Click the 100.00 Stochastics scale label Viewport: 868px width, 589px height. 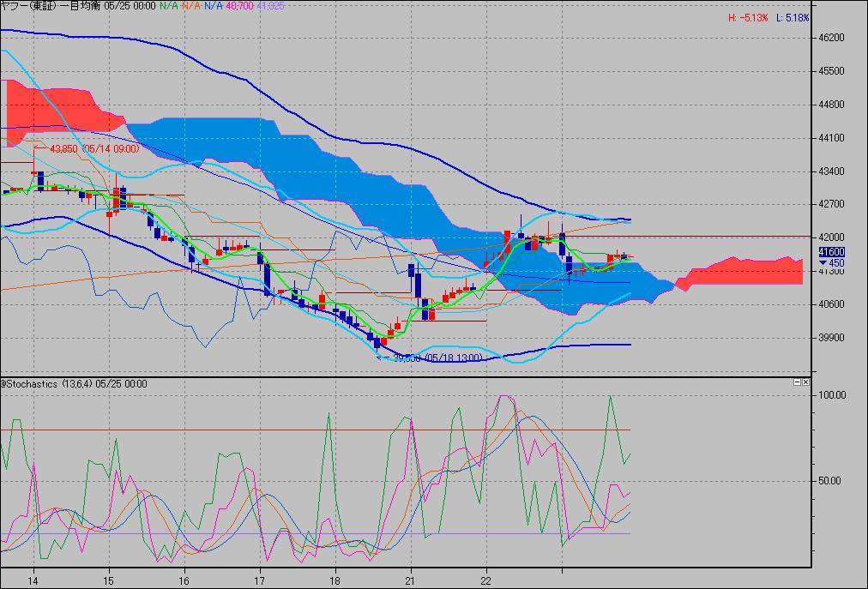coord(834,395)
